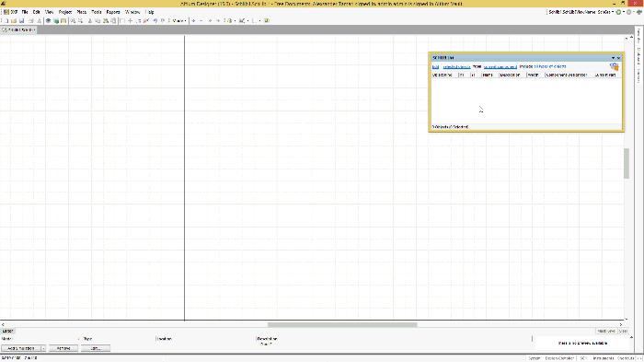Image resolution: width=644 pixels, height=362 pixels.
Task: Click the Clear button near Mask Level
Action: [623, 332]
